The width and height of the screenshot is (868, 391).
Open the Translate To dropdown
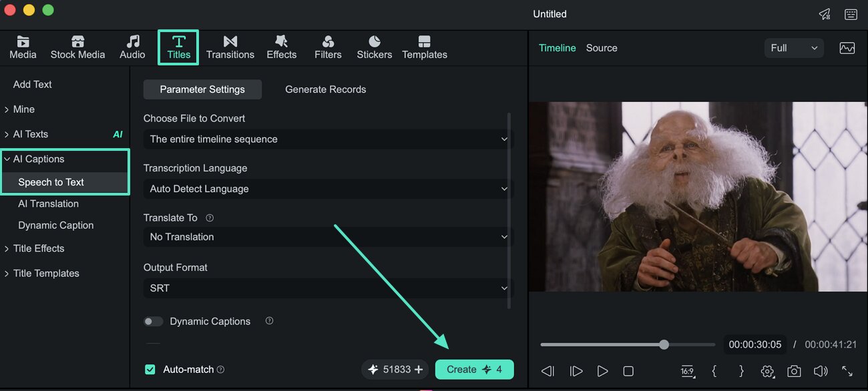[328, 237]
